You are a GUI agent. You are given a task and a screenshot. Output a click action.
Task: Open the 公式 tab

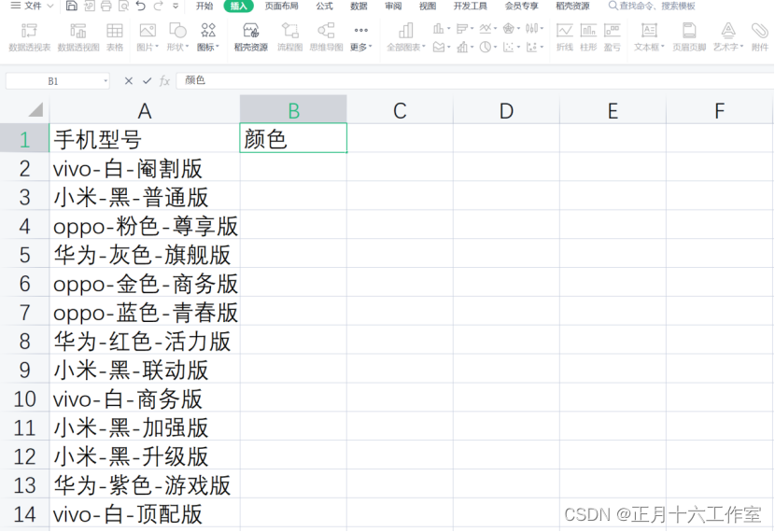point(324,6)
